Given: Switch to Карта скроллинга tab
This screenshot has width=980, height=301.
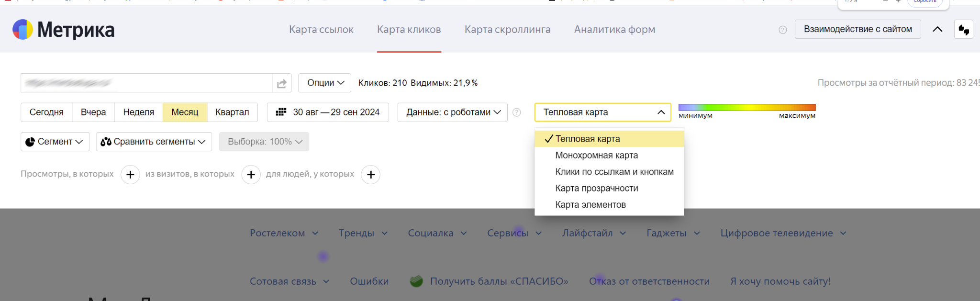Looking at the screenshot, I should coord(507,30).
